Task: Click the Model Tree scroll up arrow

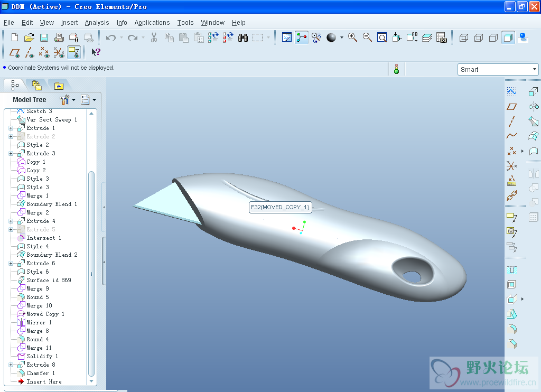Action: coord(91,113)
